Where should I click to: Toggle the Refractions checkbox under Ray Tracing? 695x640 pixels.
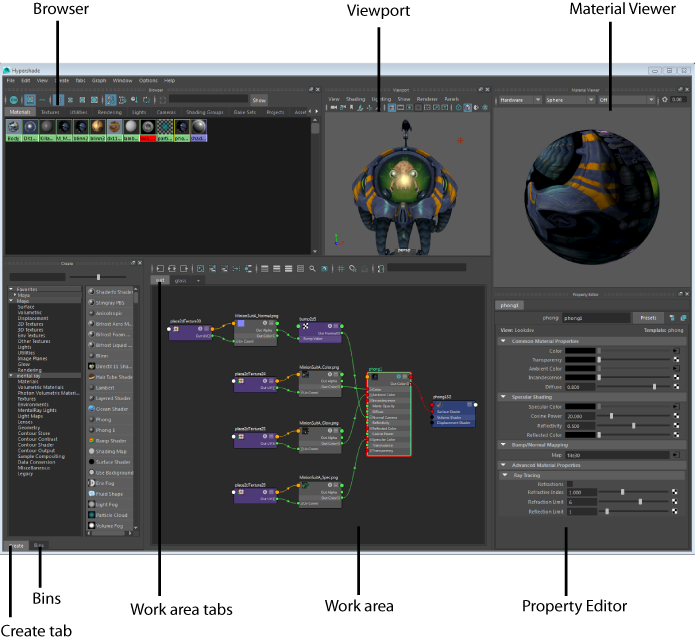570,484
